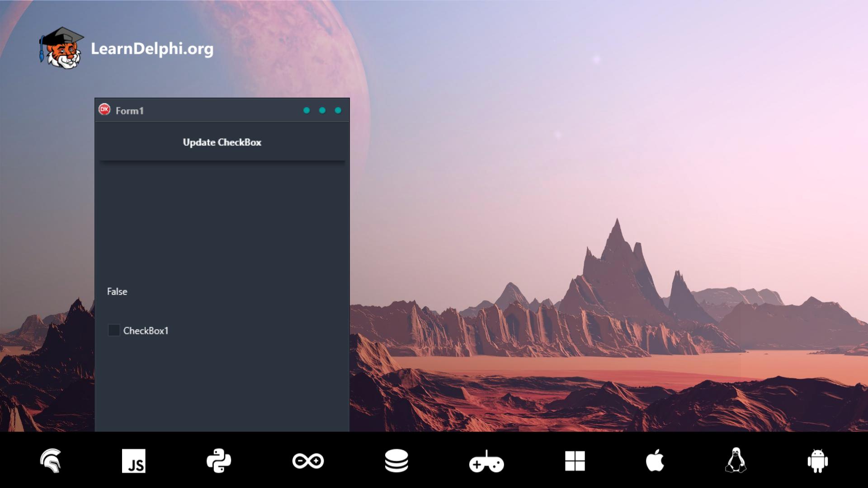Click the first teal title bar dot
868x488 pixels.
[307, 111]
